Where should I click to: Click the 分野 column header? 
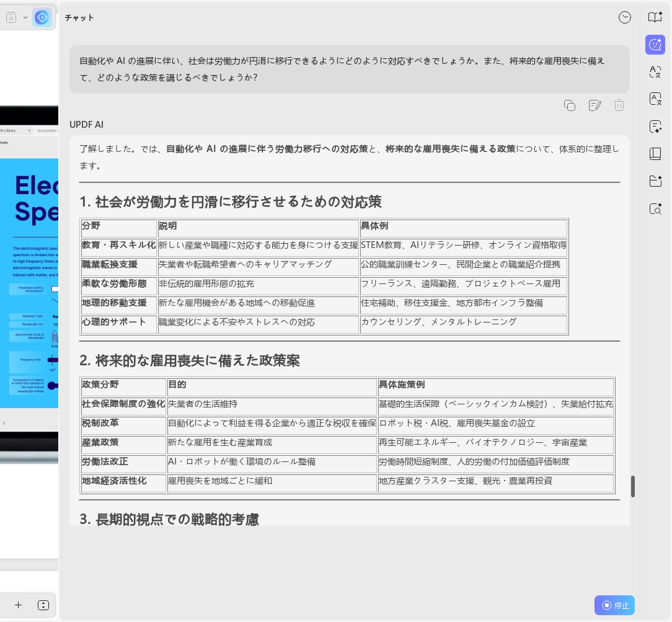(x=118, y=227)
